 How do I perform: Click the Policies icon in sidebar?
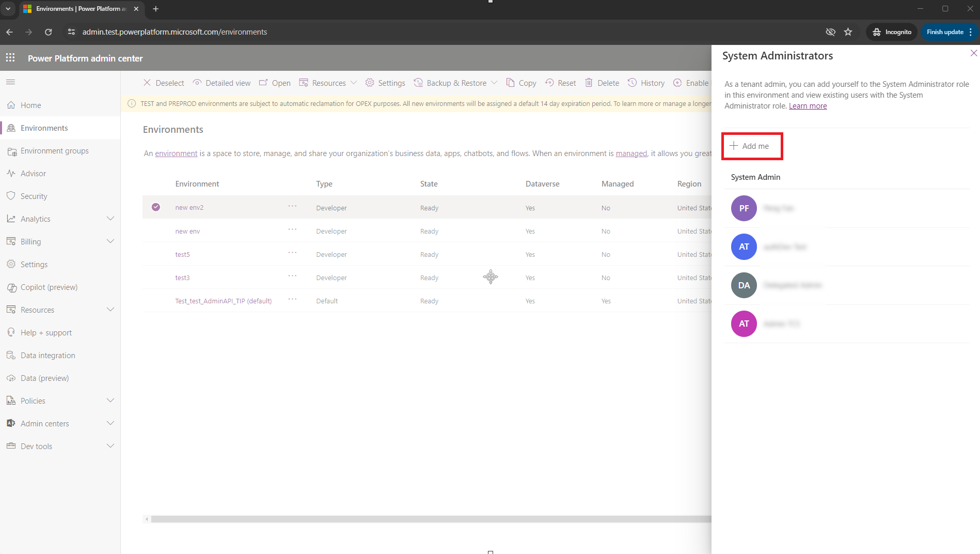click(x=11, y=401)
